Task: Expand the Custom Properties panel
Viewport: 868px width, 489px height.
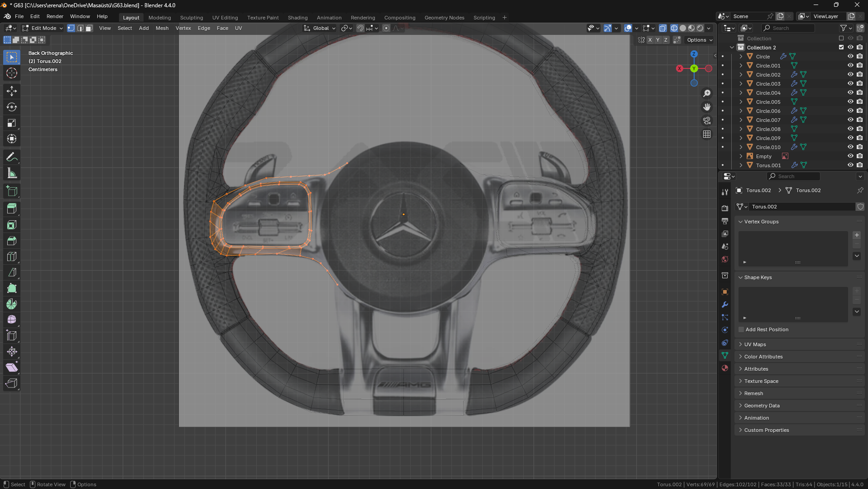Action: pyautogui.click(x=799, y=430)
